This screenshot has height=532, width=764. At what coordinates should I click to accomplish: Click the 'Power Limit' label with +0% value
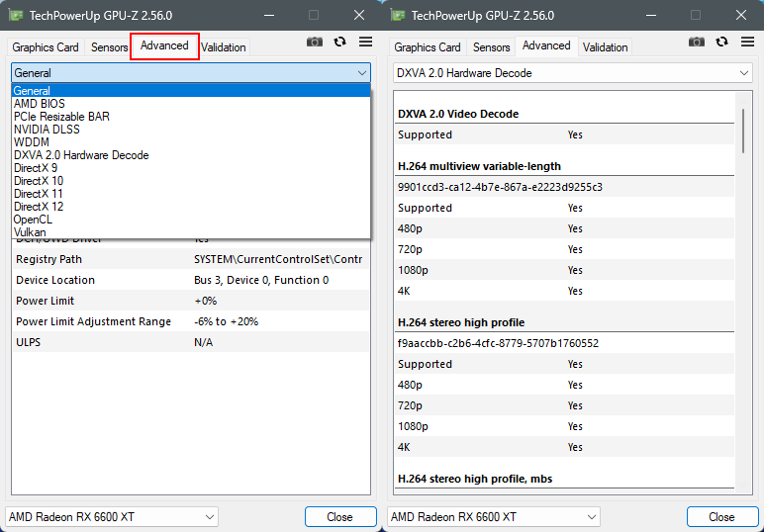45,301
